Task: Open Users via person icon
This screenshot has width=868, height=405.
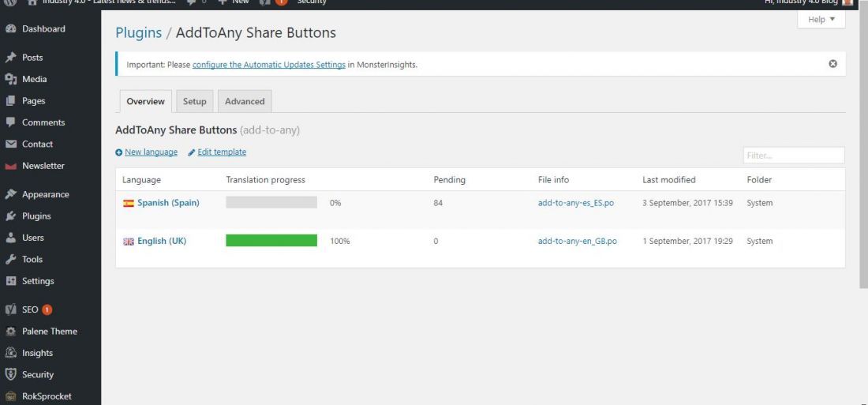Action: pyautogui.click(x=10, y=238)
